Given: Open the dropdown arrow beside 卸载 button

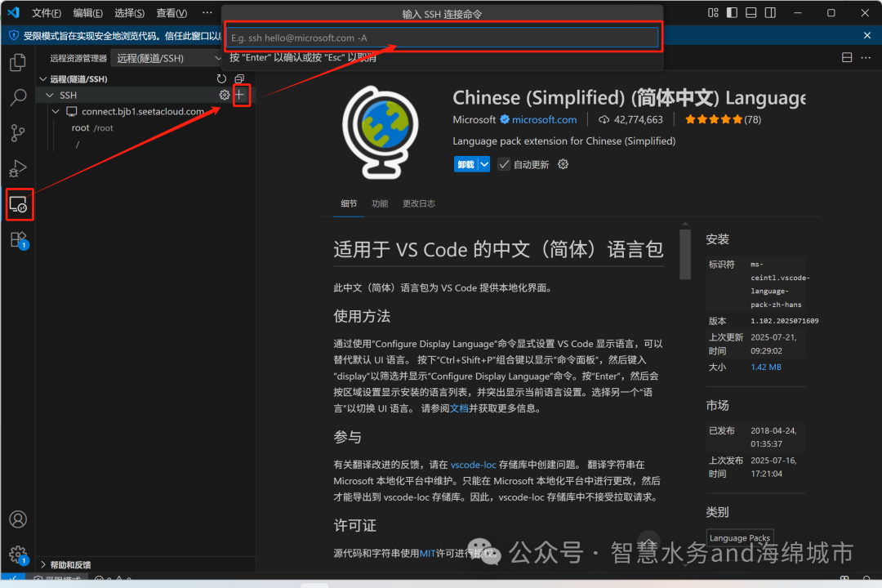Looking at the screenshot, I should click(484, 164).
